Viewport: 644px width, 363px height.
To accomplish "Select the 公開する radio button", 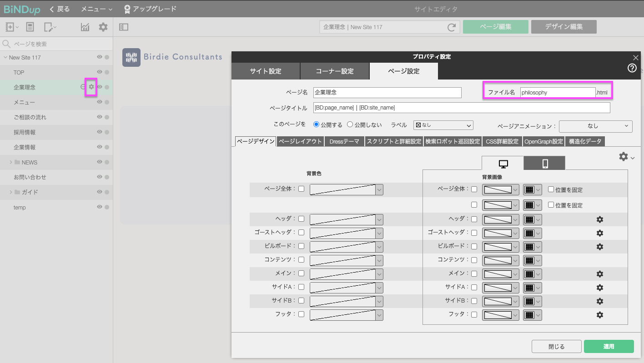I will click(x=317, y=124).
